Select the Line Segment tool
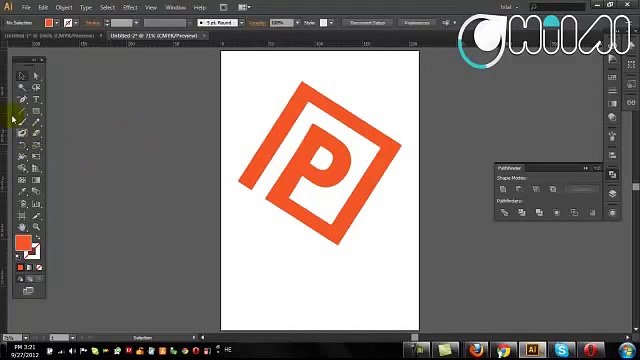Screen dimensions: 640x360 (x=22, y=111)
